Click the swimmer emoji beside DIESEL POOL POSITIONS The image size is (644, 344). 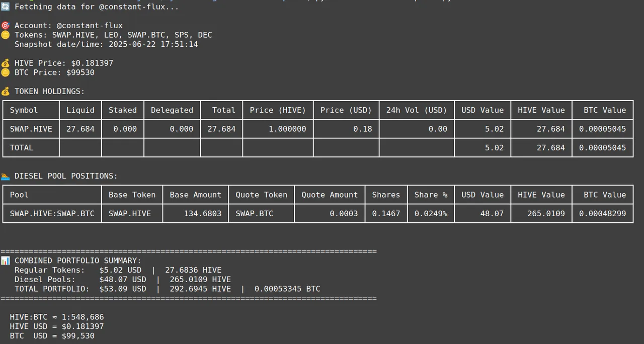pyautogui.click(x=5, y=176)
